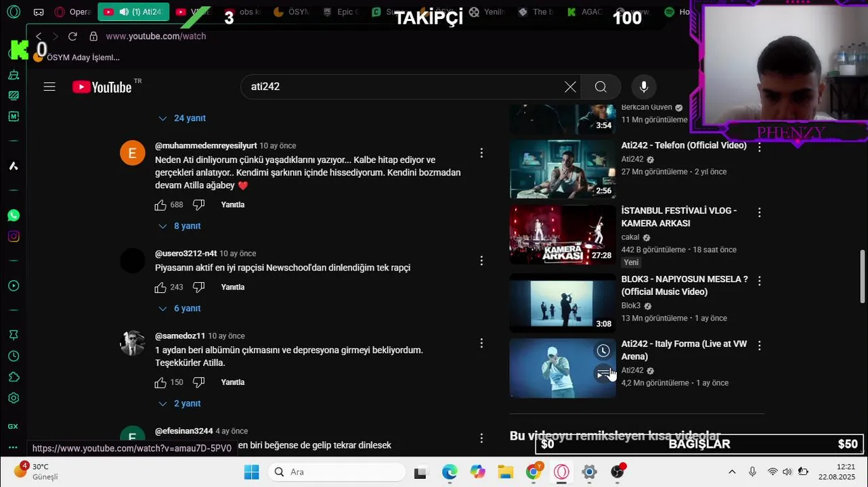Open Opera sidebar history clock icon
The width and height of the screenshot is (868, 487).
coord(14,356)
